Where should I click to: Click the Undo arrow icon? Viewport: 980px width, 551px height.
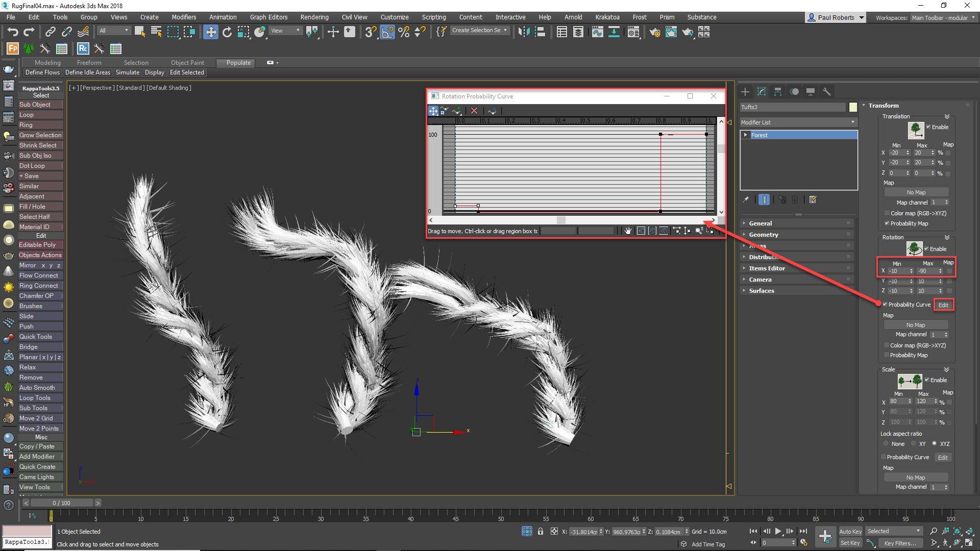(12, 32)
